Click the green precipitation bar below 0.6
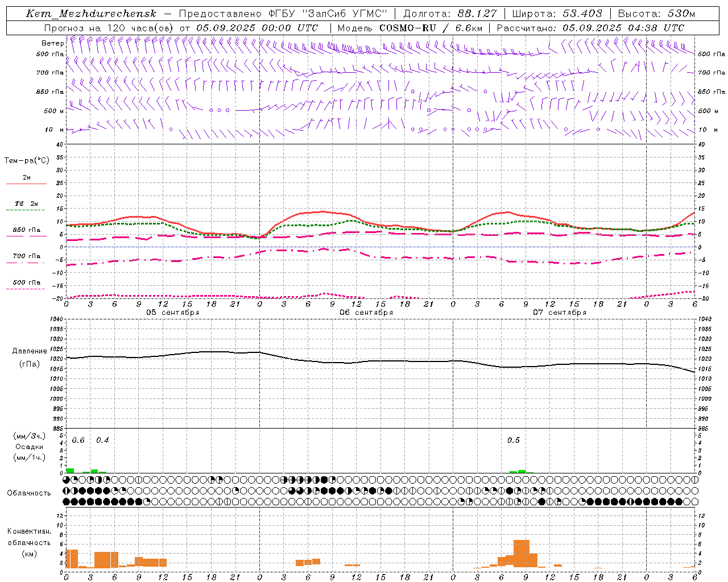Screen dimensions: 728x582 70,471
